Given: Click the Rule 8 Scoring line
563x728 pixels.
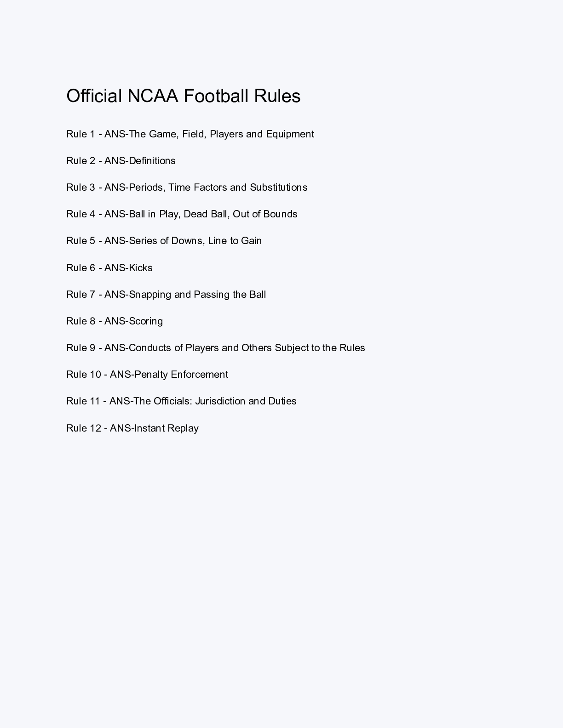Looking at the screenshot, I should click(x=115, y=321).
